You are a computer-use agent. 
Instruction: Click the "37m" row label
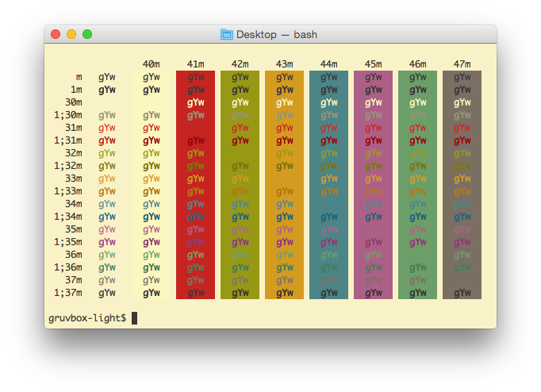[x=74, y=280]
